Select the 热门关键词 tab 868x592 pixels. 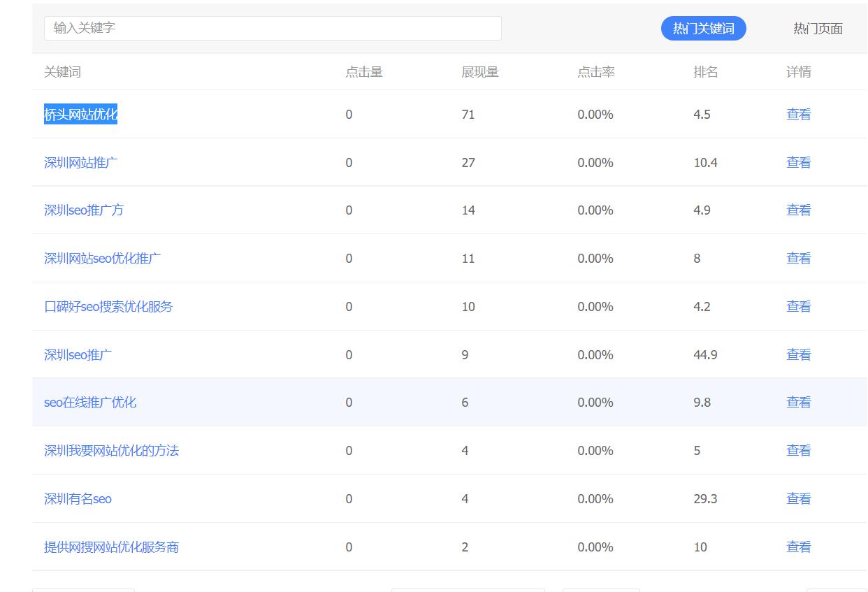703,29
